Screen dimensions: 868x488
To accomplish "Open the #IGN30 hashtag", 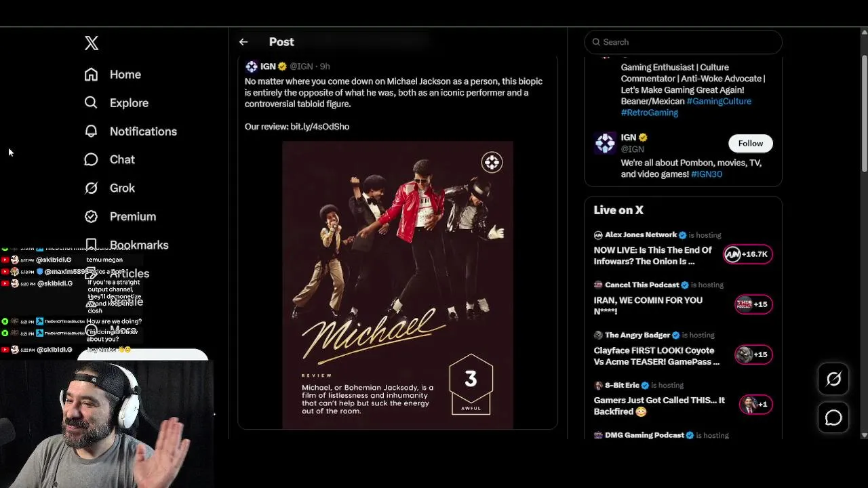I will pyautogui.click(x=707, y=174).
